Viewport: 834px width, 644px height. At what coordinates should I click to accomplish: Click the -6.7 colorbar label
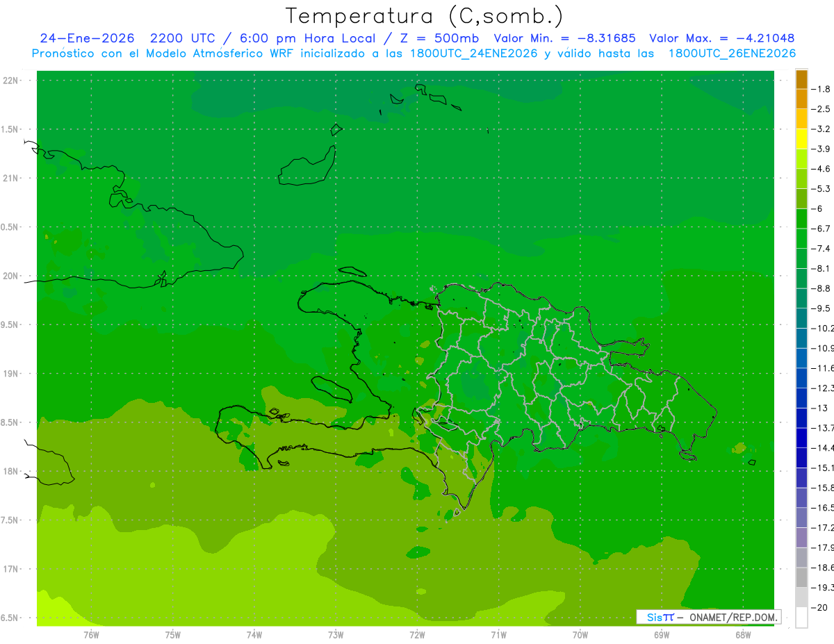pos(821,229)
